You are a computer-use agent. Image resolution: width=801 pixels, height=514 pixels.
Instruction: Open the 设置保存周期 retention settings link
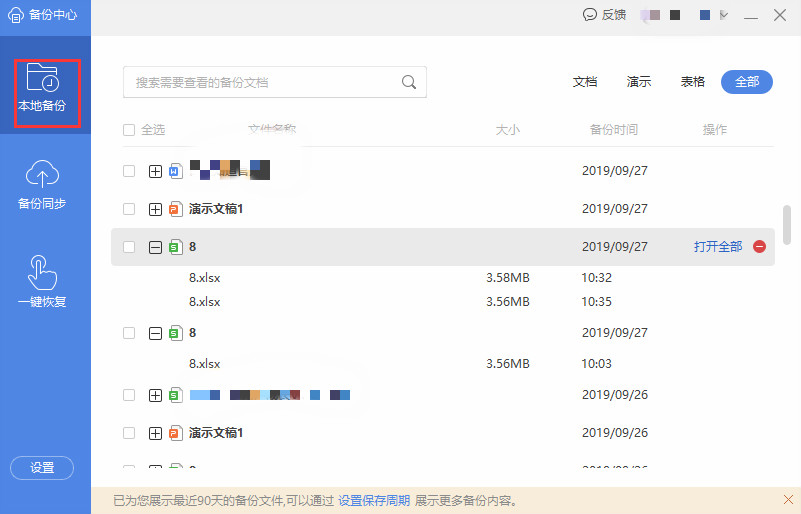coord(374,500)
